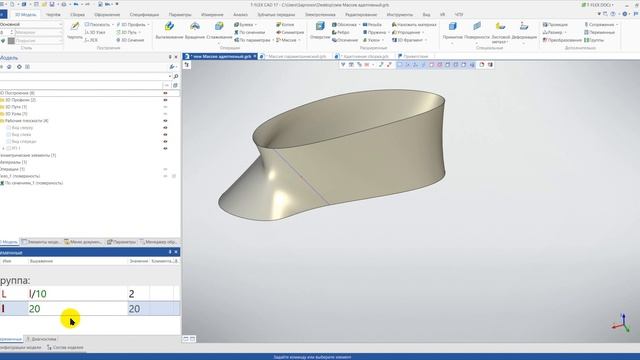This screenshot has width=640, height=360.
Task: Click the Ребро rib tool
Action: tap(341, 32)
